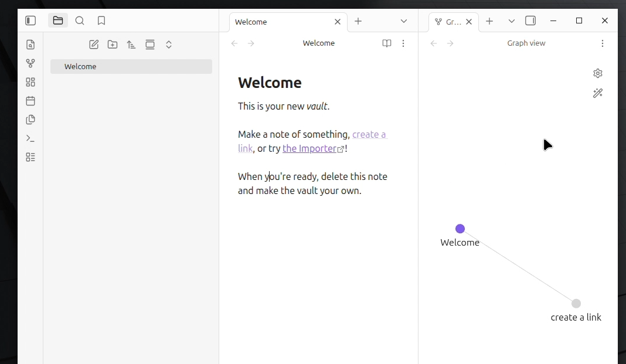Open today's daily note calendar icon
This screenshot has height=364, width=626.
(30, 101)
